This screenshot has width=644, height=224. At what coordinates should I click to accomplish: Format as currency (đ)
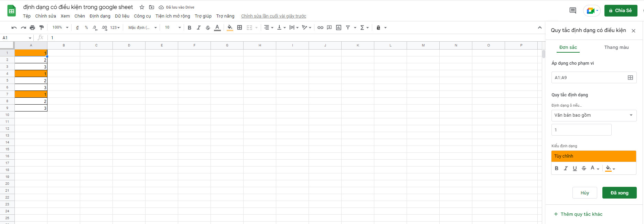77,28
